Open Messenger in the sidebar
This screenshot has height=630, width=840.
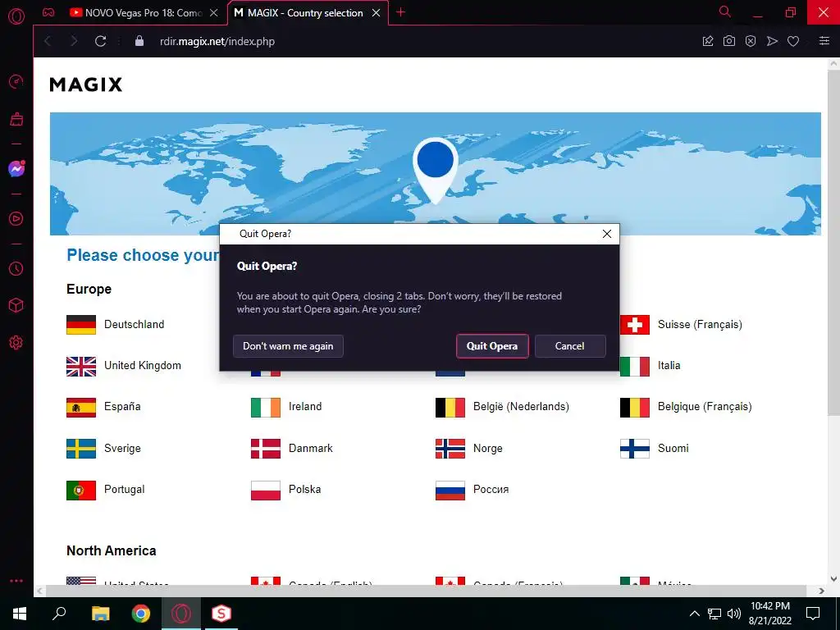[16, 169]
